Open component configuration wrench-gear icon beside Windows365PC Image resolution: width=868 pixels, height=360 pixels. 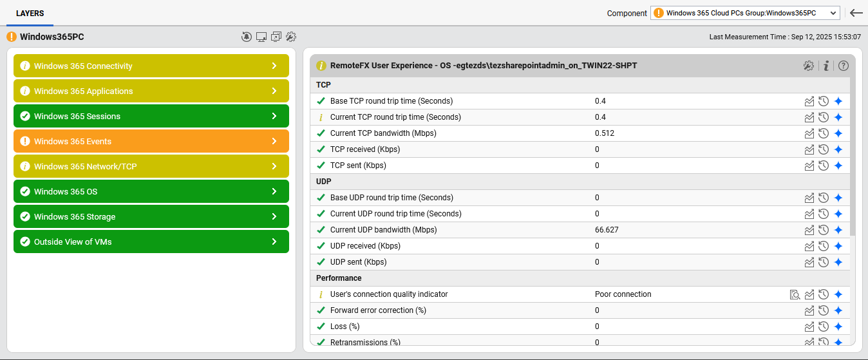point(291,37)
